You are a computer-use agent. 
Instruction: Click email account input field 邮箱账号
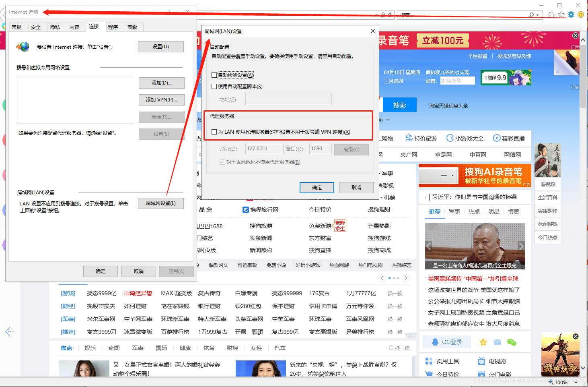pos(458,81)
